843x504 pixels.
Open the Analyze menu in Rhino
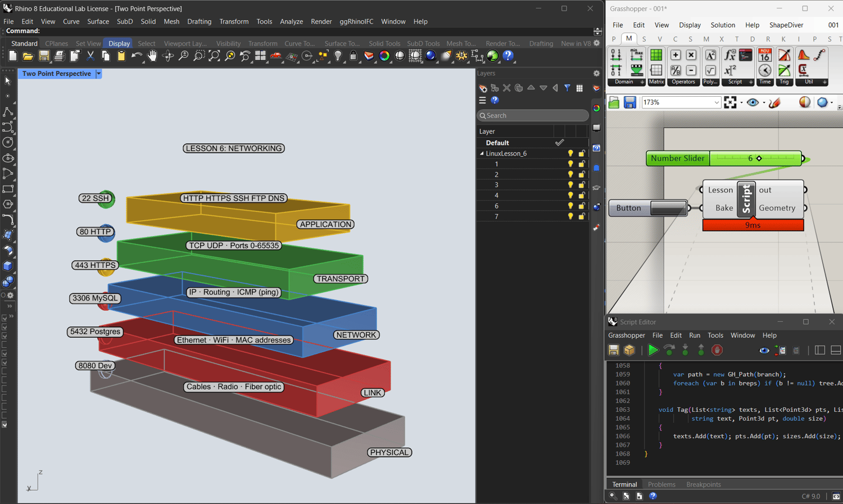[291, 21]
